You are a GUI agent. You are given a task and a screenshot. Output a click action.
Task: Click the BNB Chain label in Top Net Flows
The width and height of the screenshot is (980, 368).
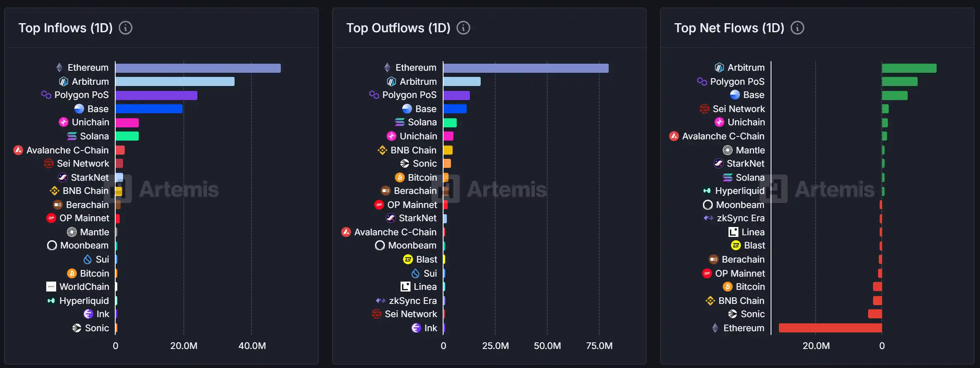point(742,301)
